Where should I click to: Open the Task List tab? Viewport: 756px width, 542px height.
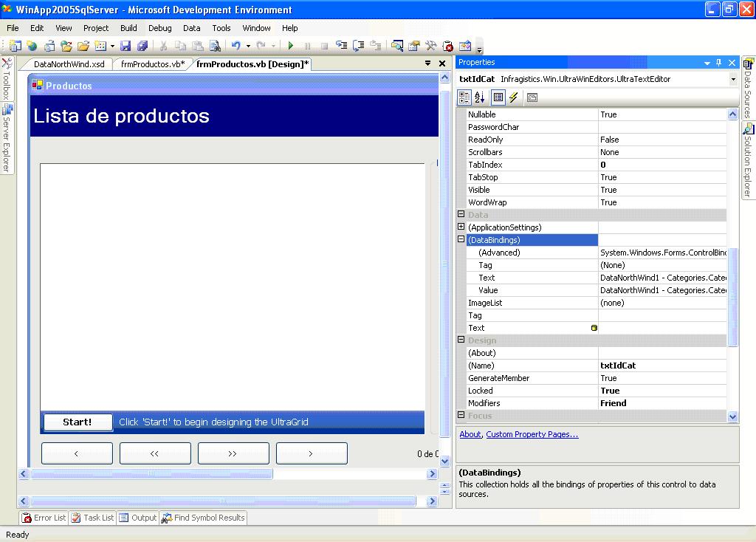coord(92,518)
